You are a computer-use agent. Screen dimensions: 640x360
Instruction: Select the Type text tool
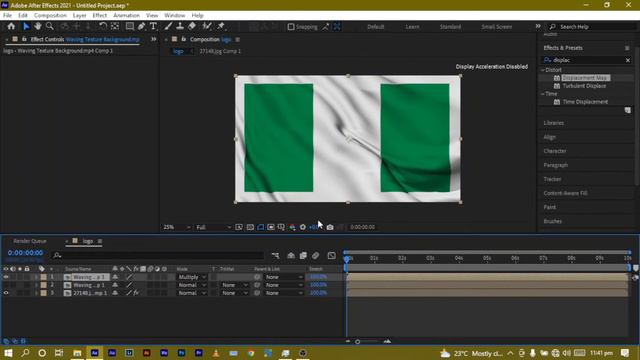click(153, 26)
